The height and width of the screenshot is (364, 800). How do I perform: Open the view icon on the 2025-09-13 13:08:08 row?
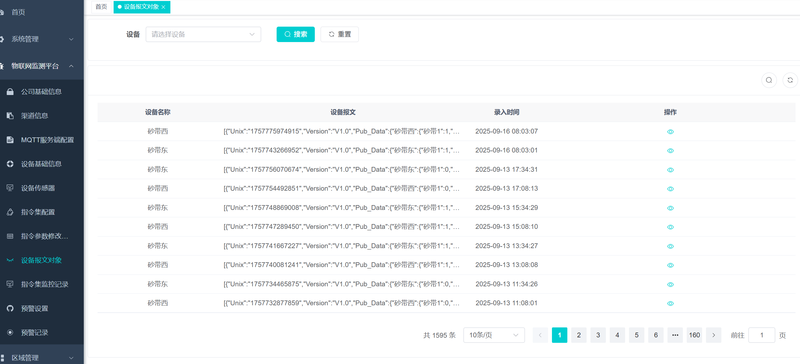coord(670,265)
